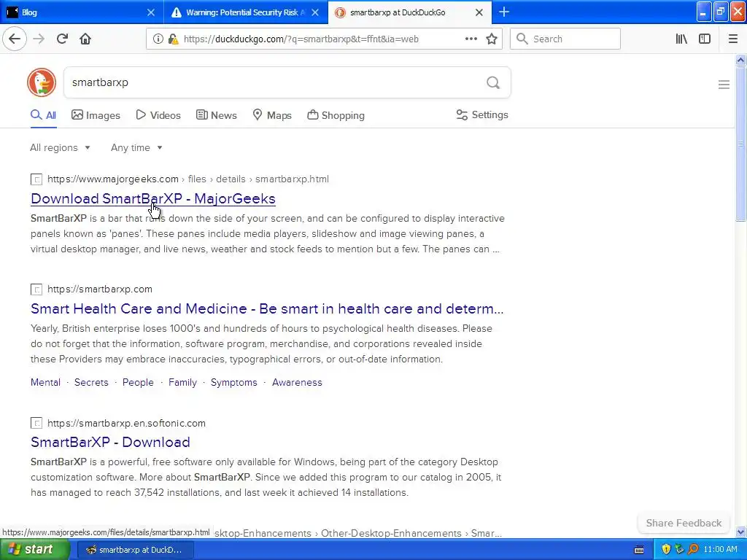Select the All search category

pyautogui.click(x=43, y=115)
